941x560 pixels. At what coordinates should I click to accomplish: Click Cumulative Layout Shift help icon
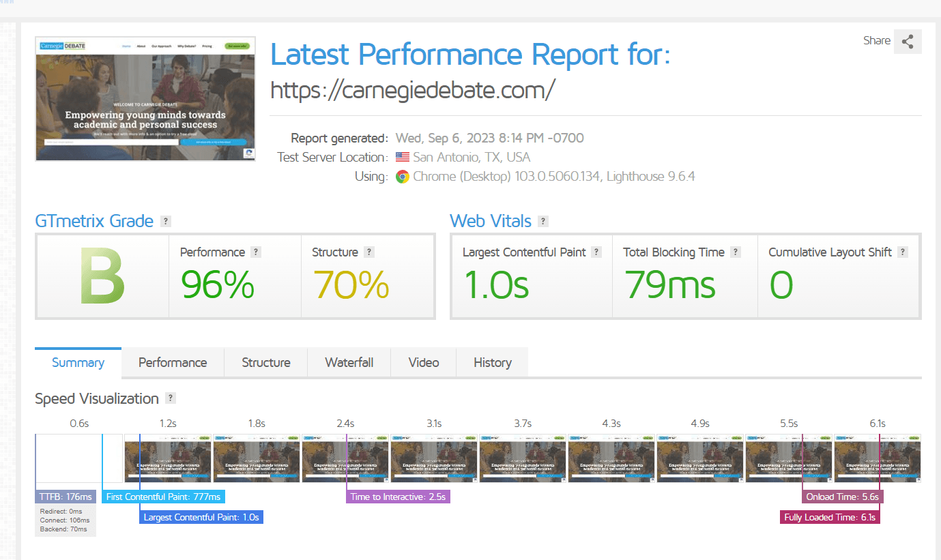(x=903, y=252)
